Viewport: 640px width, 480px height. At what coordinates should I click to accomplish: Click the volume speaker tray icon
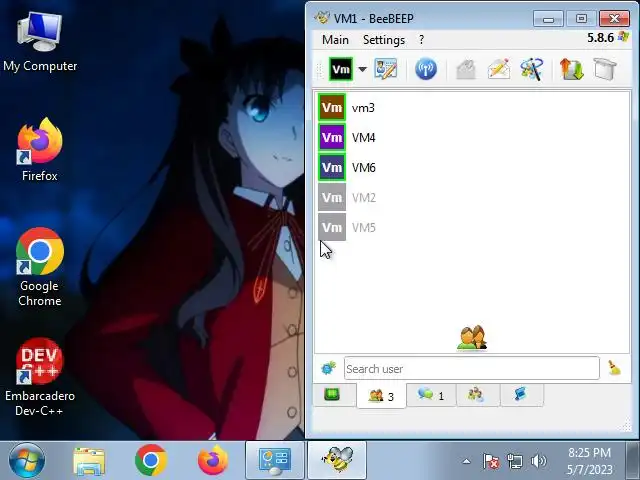click(x=538, y=462)
